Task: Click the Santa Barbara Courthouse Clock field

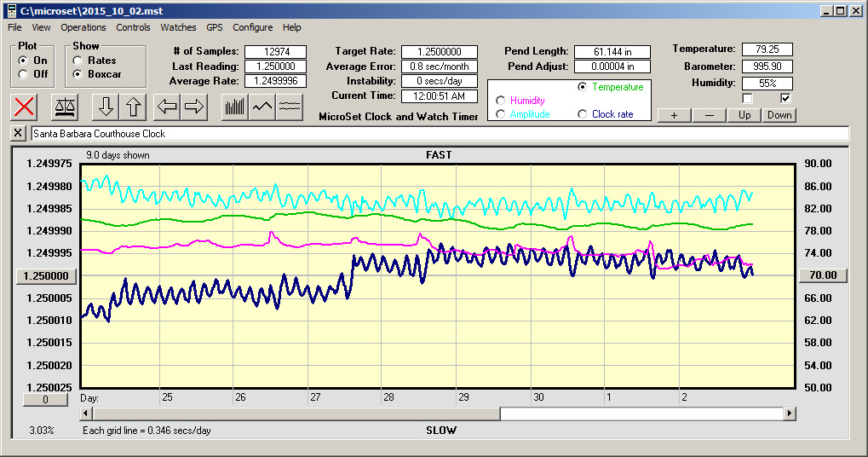Action: (440, 134)
